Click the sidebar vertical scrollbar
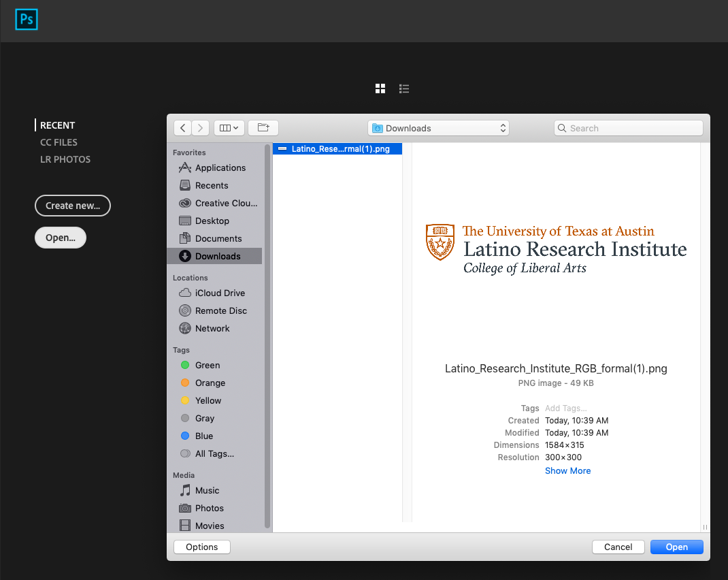The width and height of the screenshot is (728, 580). tap(267, 336)
